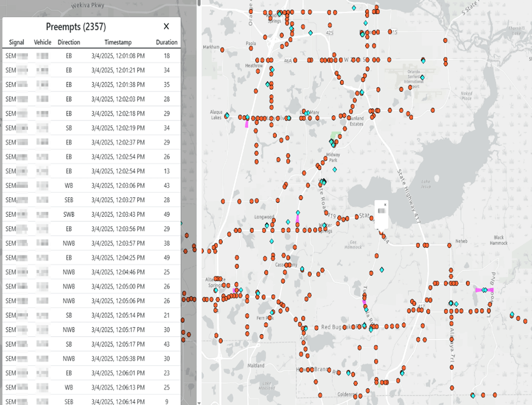Select the WB row timestamped 12:06:13 PM
The image size is (532, 405).
(92, 387)
